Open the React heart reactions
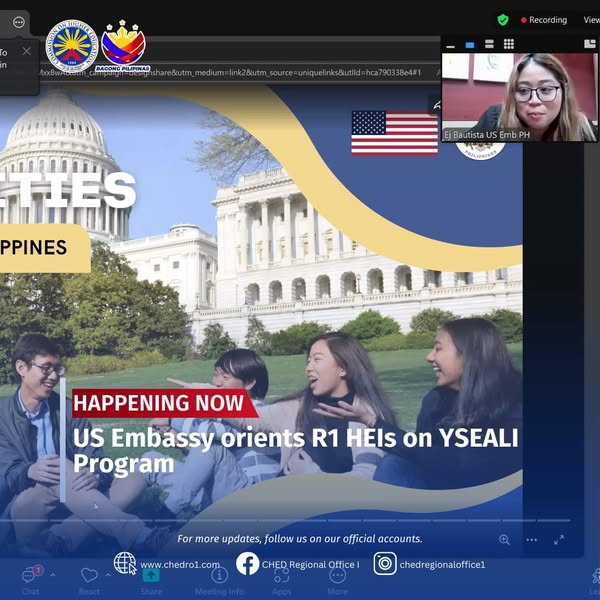Viewport: 600px width, 600px height. (89, 579)
